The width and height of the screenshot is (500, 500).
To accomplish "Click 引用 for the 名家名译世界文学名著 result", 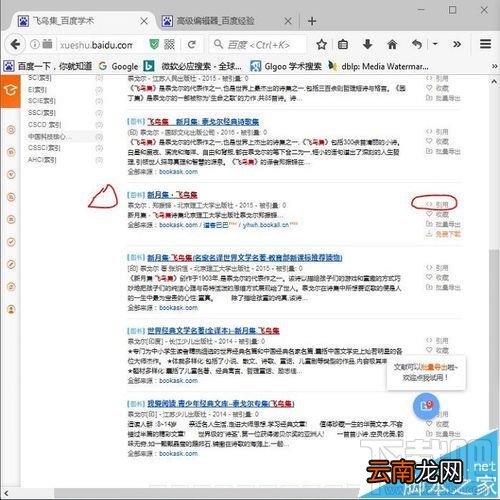I will coord(437,268).
